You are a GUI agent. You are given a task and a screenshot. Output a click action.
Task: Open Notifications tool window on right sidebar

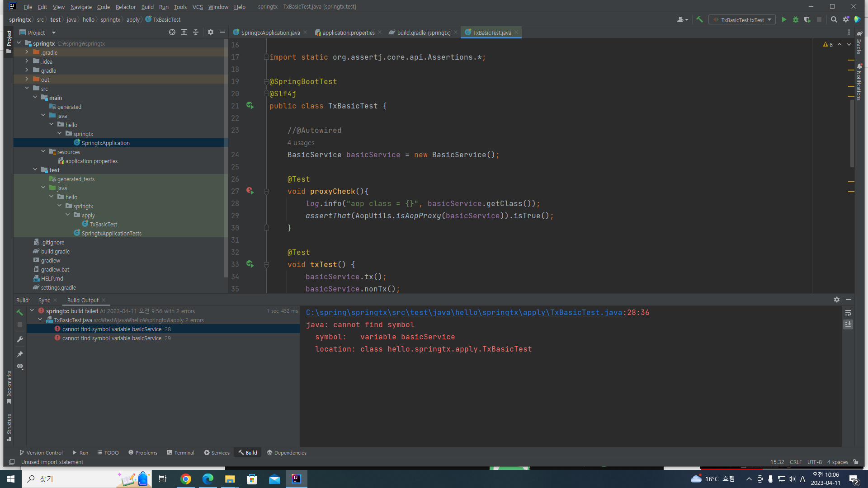pyautogui.click(x=859, y=82)
